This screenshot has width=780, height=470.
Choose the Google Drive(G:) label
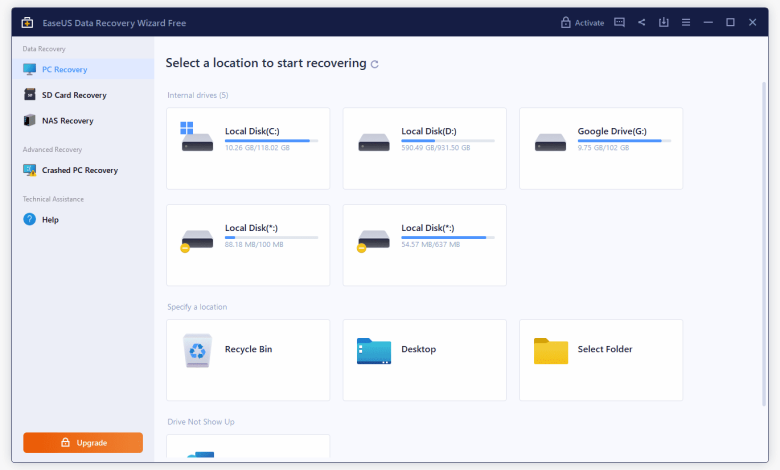tap(612, 131)
